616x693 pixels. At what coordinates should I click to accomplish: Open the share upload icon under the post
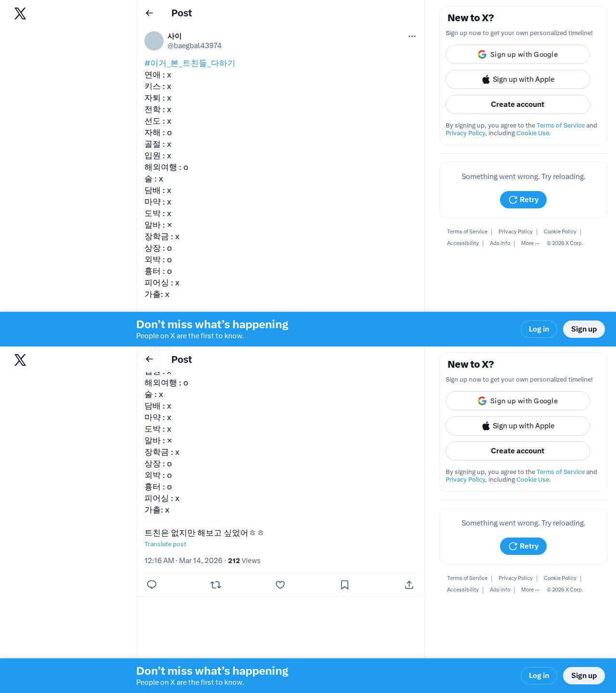tap(409, 585)
